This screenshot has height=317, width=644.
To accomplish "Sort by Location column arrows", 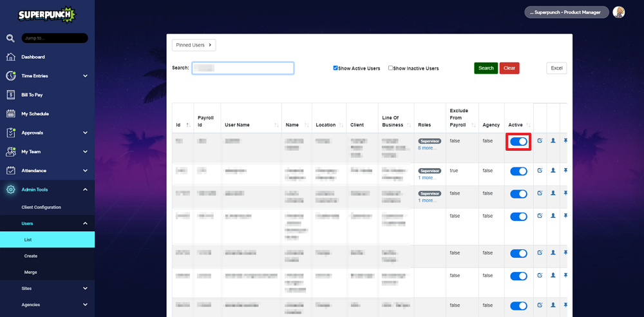I will point(341,125).
